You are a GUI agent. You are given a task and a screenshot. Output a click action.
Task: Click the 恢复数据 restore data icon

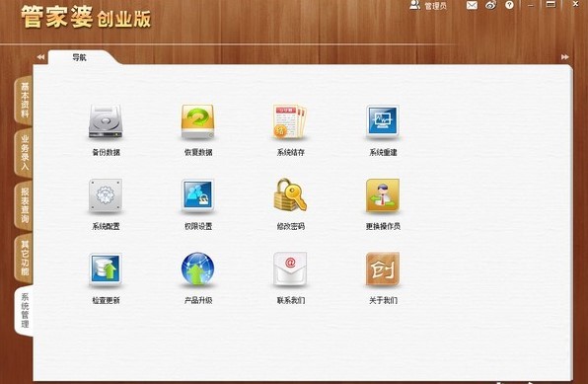coord(197,121)
